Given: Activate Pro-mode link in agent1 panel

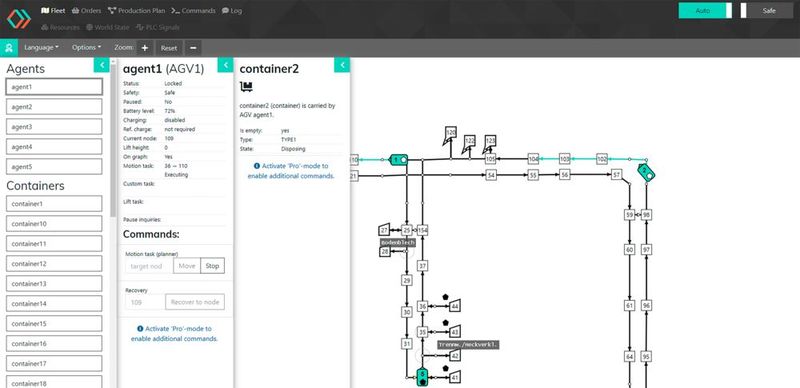Looking at the screenshot, I should pyautogui.click(x=174, y=333).
